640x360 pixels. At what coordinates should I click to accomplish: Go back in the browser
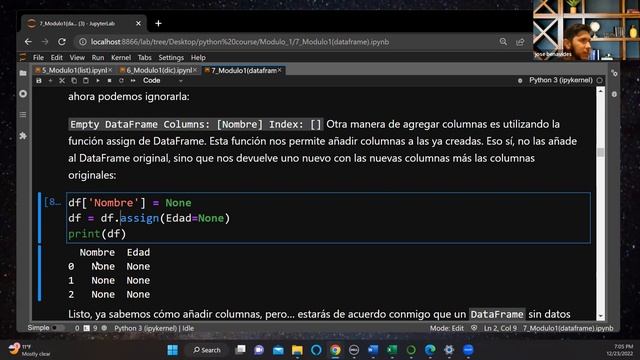[x=28, y=42]
